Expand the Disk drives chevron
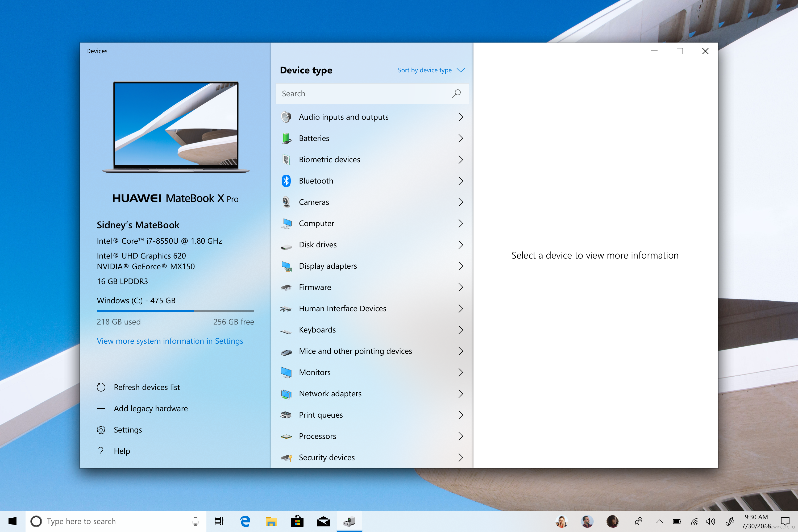The height and width of the screenshot is (532, 798). pyautogui.click(x=460, y=245)
